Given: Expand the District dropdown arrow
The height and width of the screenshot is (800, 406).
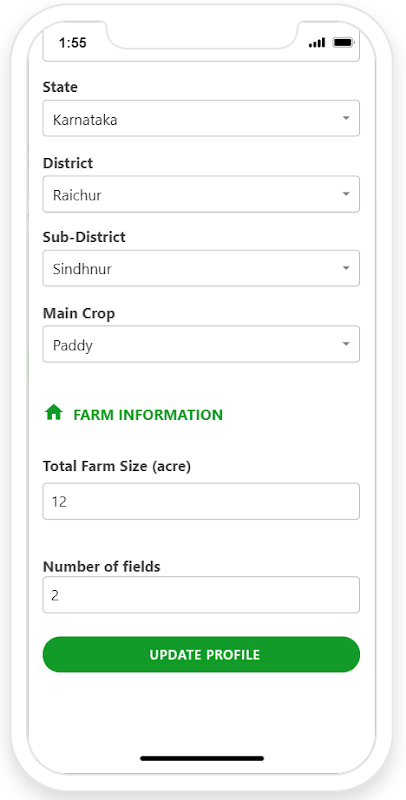Looking at the screenshot, I should [x=346, y=194].
